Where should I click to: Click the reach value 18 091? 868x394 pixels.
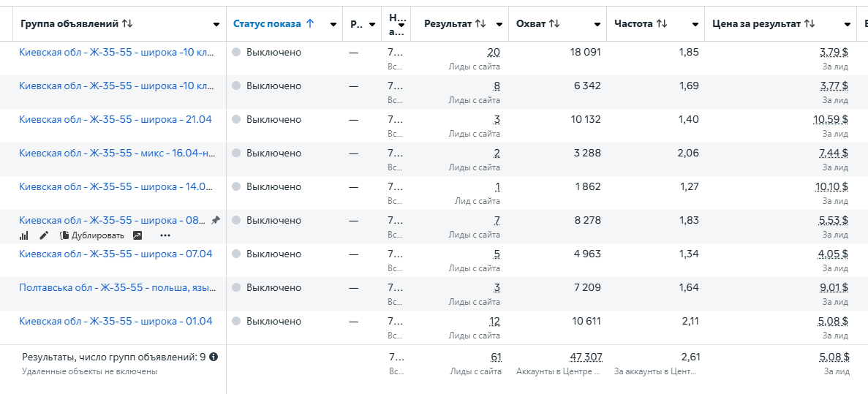point(585,53)
